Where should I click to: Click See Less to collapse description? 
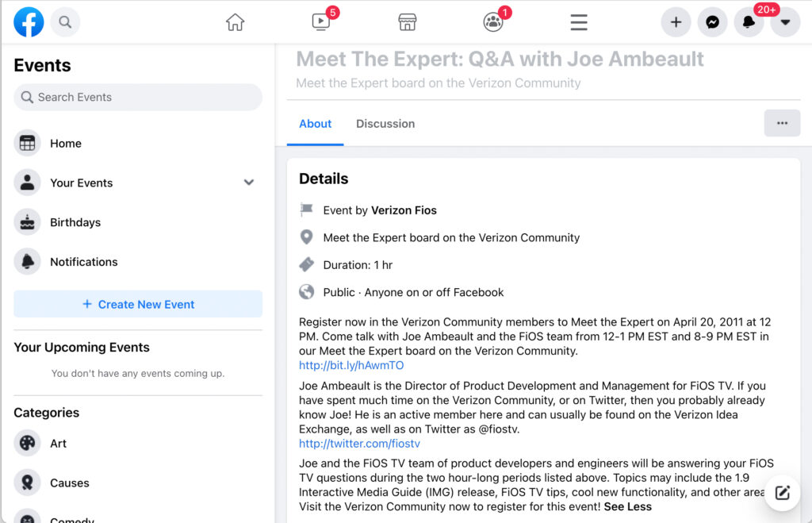(x=628, y=507)
